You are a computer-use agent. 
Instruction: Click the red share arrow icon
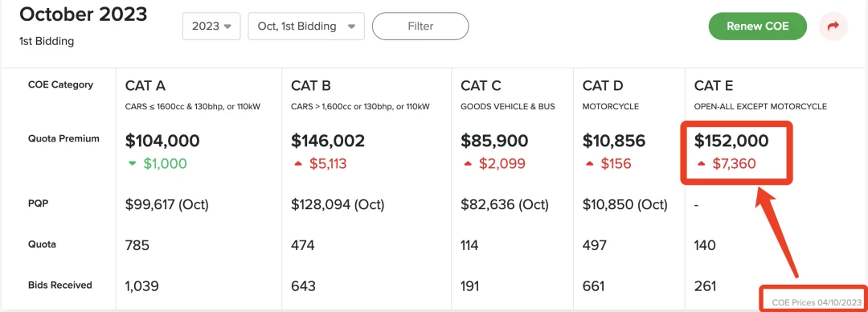coord(833,26)
